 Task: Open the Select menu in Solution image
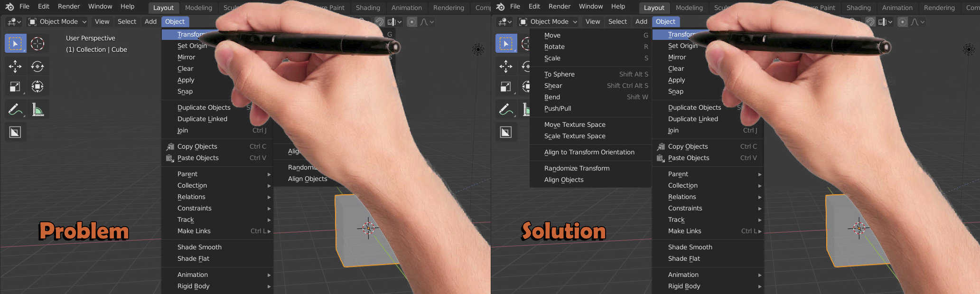coord(617,22)
